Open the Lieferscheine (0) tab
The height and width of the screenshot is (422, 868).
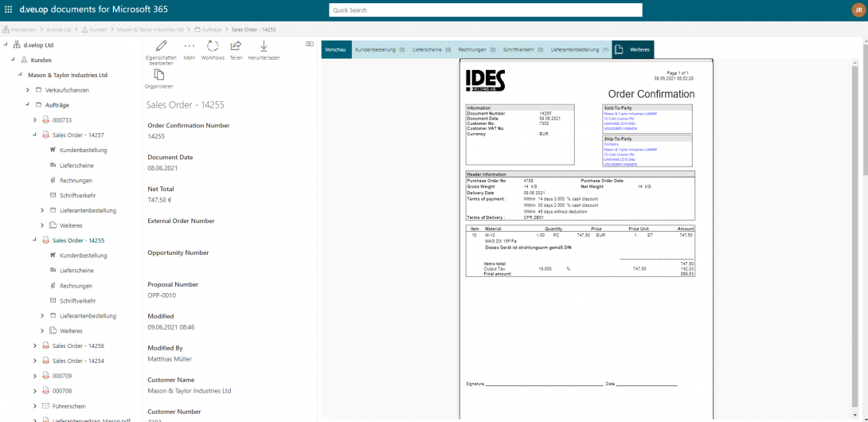432,50
